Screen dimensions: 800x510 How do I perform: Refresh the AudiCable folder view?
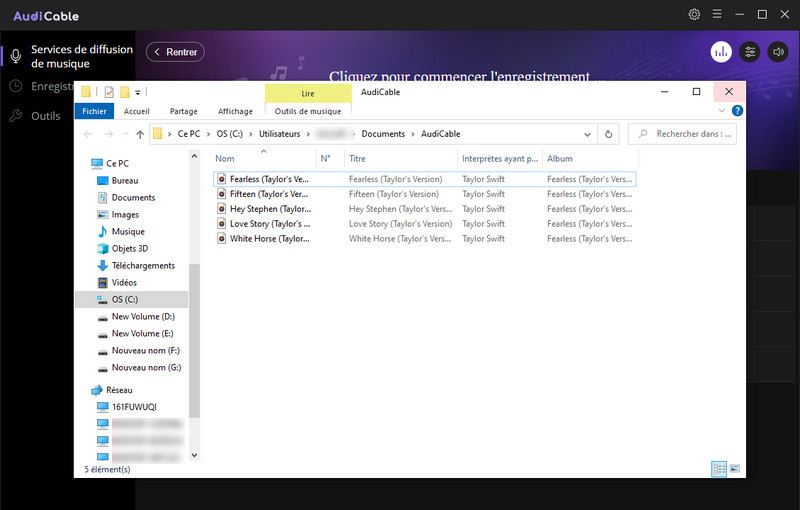point(608,134)
